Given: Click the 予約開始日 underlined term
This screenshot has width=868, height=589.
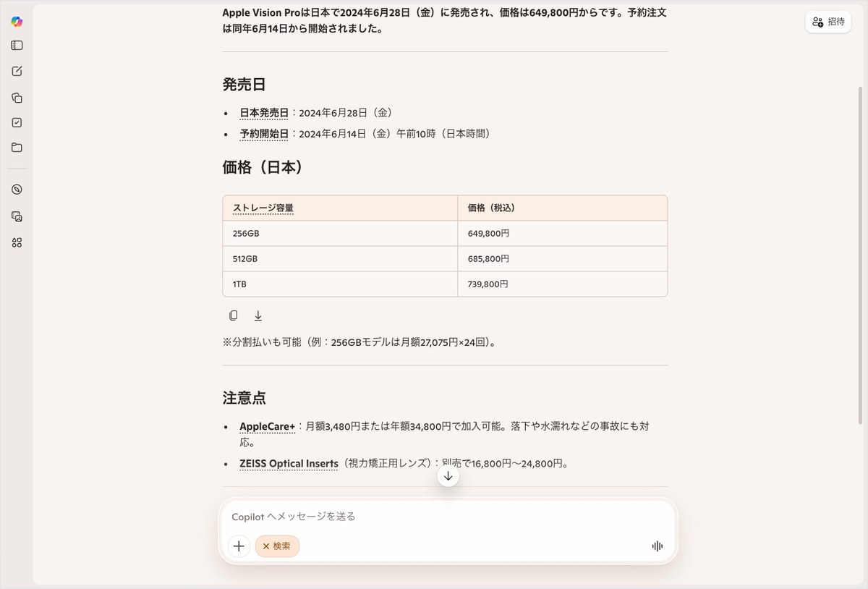Looking at the screenshot, I should tap(264, 134).
